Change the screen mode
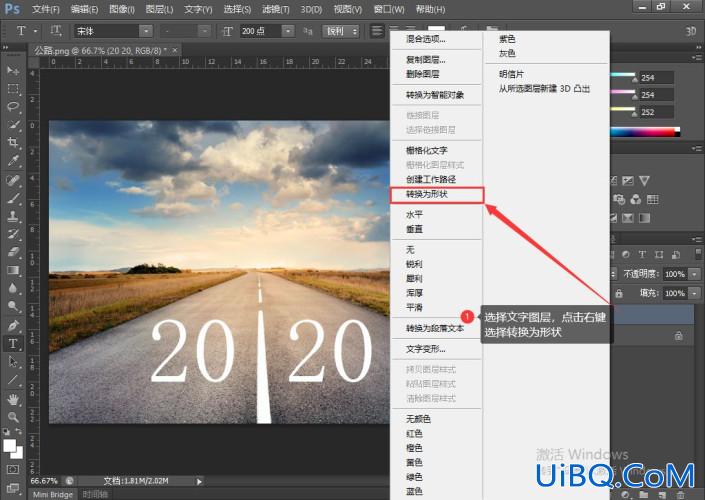705x500 pixels. click(x=13, y=488)
